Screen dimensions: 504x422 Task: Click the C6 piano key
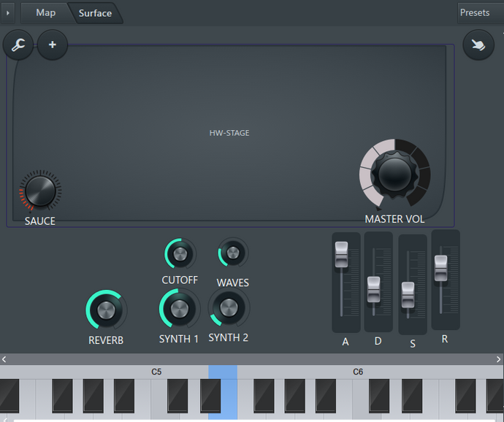(x=359, y=399)
